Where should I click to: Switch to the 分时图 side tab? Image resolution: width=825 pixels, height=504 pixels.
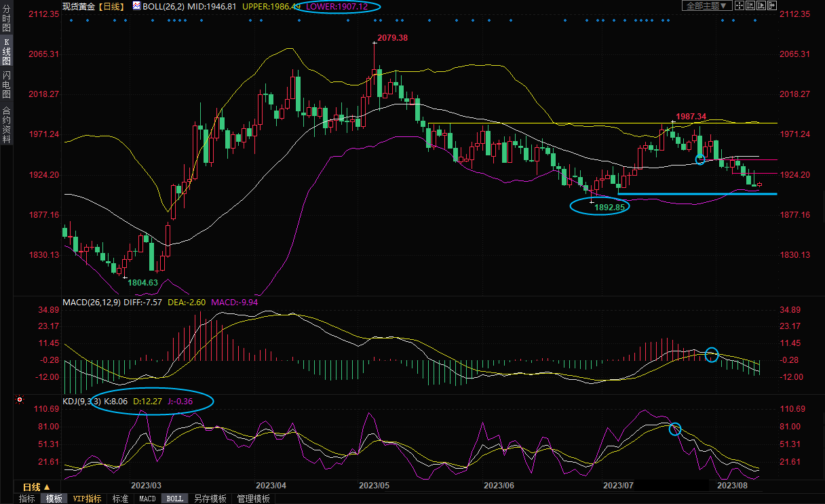[6, 18]
